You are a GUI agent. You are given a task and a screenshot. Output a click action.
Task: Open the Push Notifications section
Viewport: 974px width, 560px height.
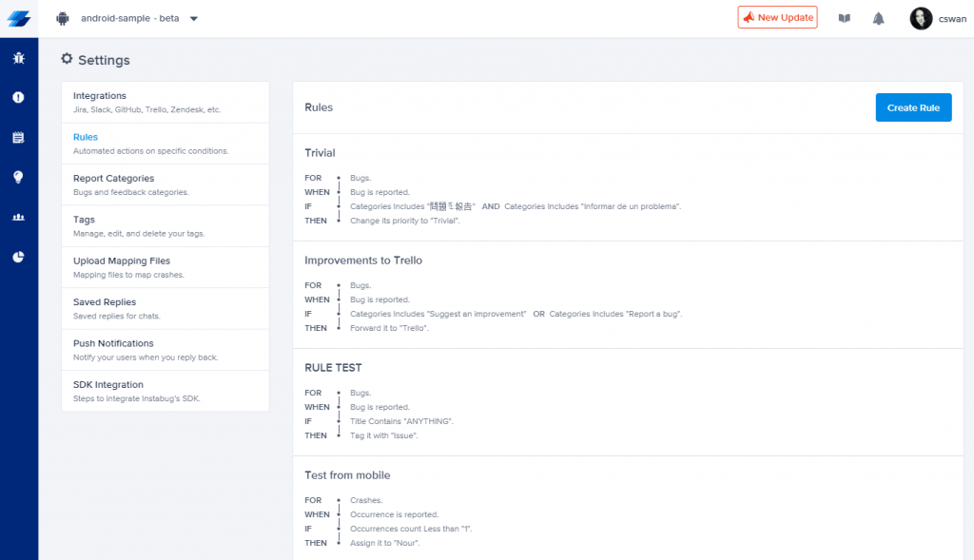[x=166, y=350]
